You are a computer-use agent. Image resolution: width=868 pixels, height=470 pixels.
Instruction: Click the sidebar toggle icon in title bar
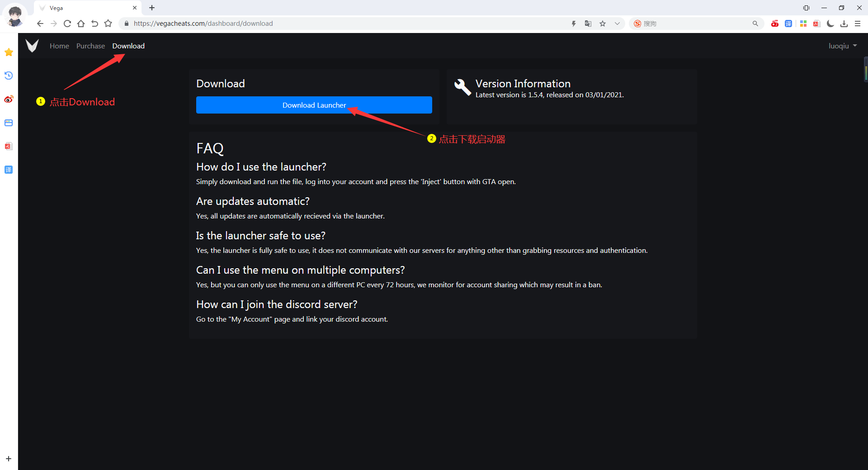(x=806, y=8)
